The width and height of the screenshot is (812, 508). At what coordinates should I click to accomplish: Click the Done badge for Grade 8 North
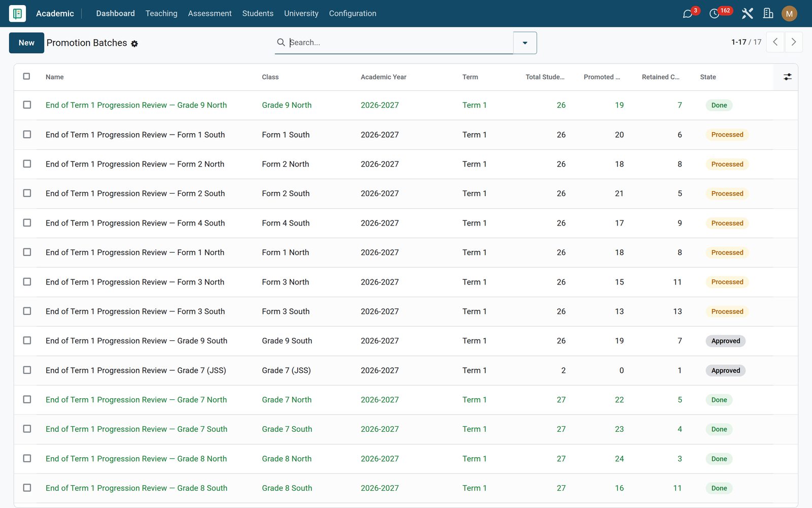point(719,459)
